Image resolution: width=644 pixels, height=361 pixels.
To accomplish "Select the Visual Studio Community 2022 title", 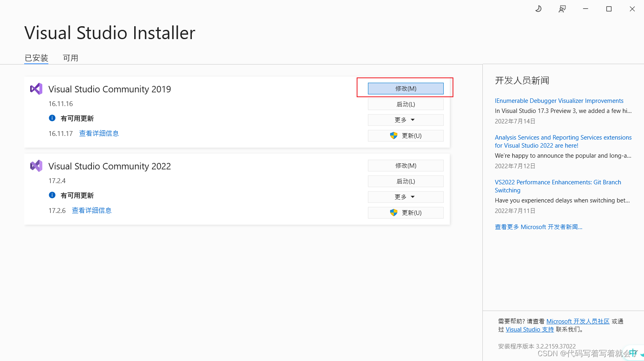I will pyautogui.click(x=110, y=166).
